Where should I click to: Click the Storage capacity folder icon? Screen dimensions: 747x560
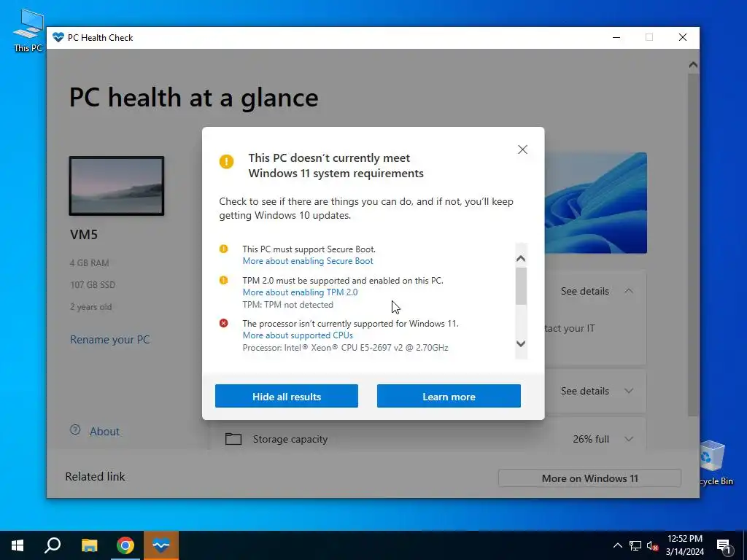click(233, 438)
